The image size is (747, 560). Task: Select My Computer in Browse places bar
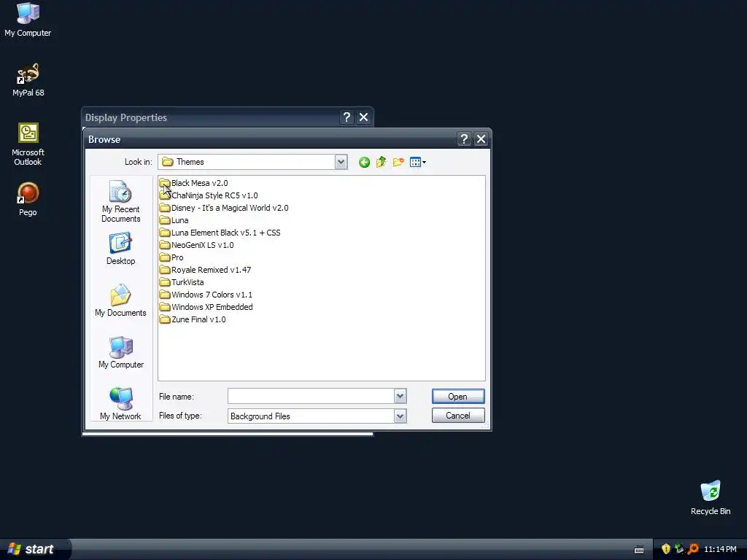coord(120,352)
